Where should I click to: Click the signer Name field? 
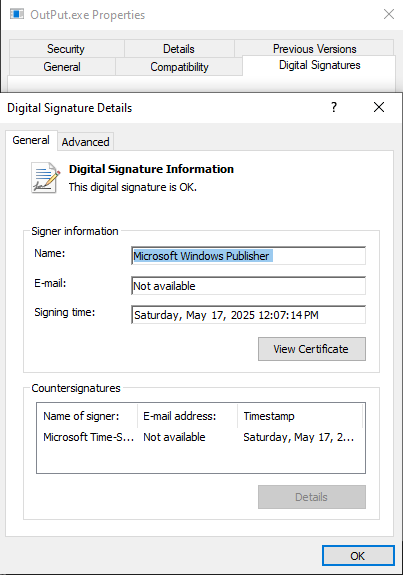point(248,256)
